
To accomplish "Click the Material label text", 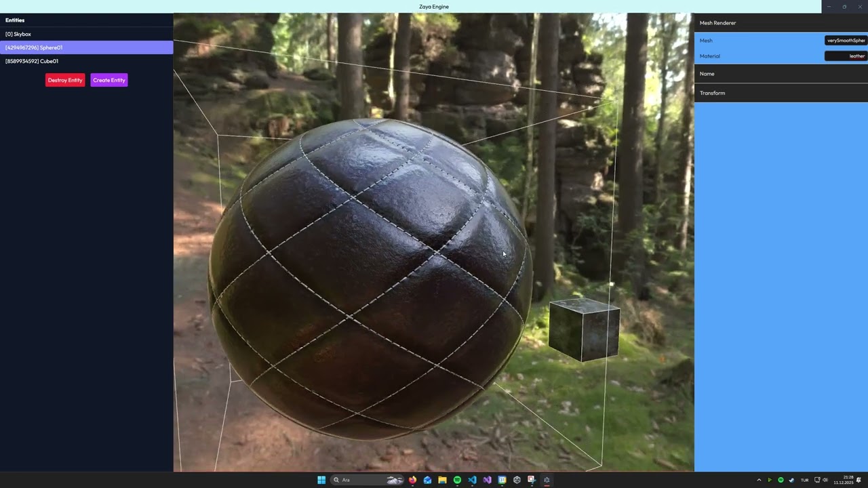I will point(710,56).
